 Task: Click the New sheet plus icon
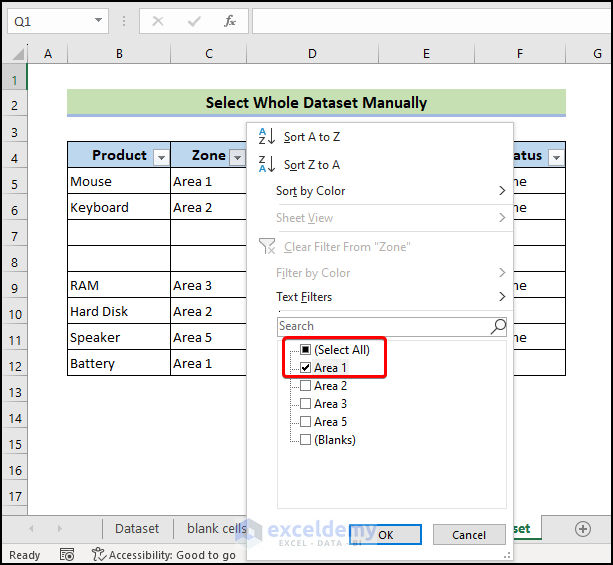click(583, 529)
